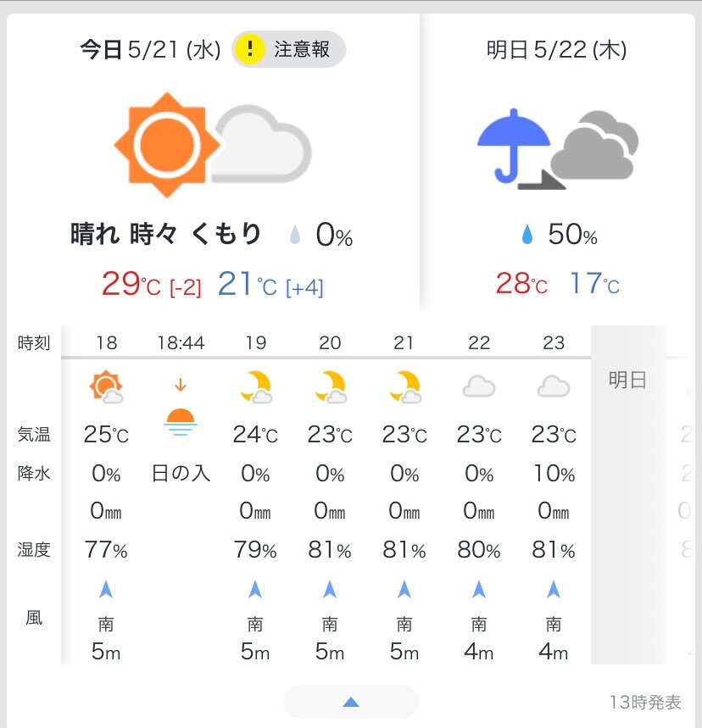Select the 20時 hour column header
Screen dimensions: 702x728
(330, 342)
